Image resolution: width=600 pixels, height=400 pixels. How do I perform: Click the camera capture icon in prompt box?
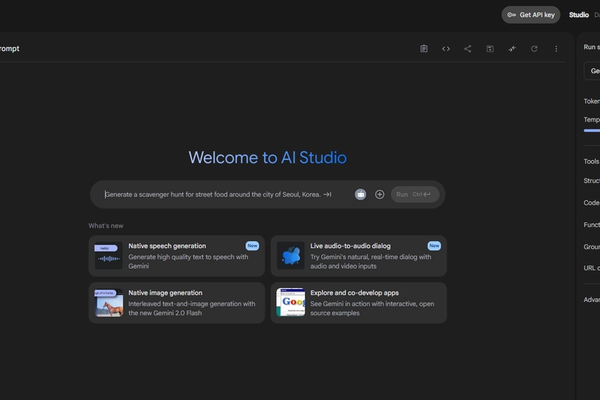click(360, 194)
